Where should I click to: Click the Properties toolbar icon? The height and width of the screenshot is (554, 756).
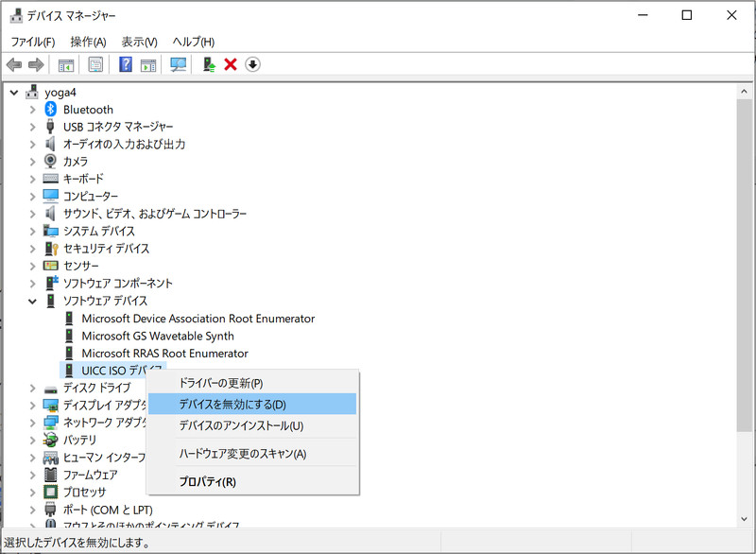coord(95,64)
